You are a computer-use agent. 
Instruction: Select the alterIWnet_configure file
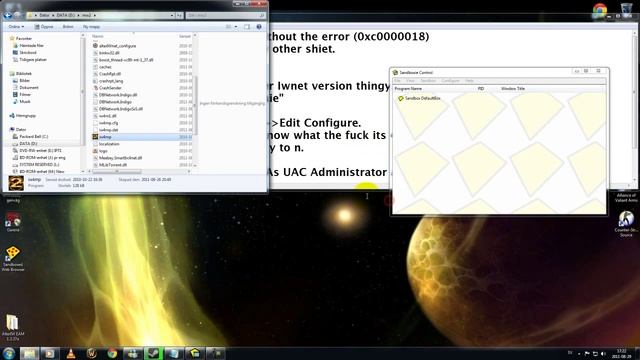(x=115, y=46)
